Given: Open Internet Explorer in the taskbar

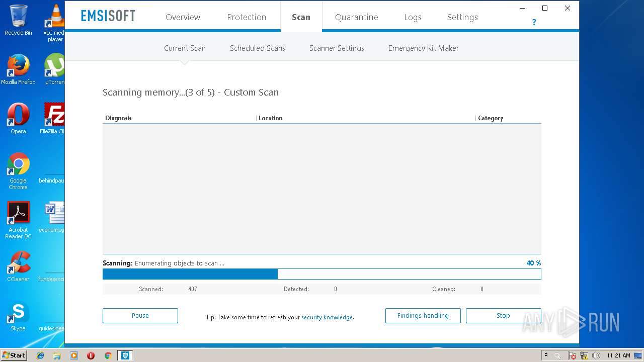Looking at the screenshot, I should pyautogui.click(x=40, y=355).
